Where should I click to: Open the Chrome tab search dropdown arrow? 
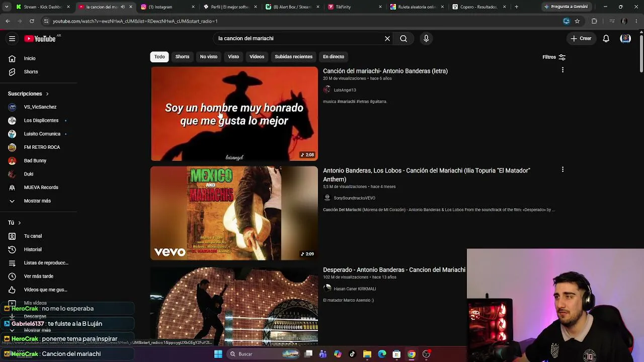click(x=7, y=7)
